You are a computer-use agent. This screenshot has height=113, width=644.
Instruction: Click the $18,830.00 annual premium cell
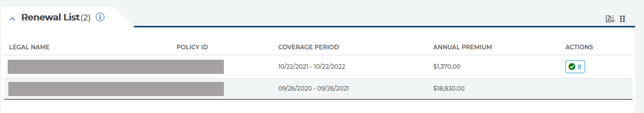[x=449, y=88]
